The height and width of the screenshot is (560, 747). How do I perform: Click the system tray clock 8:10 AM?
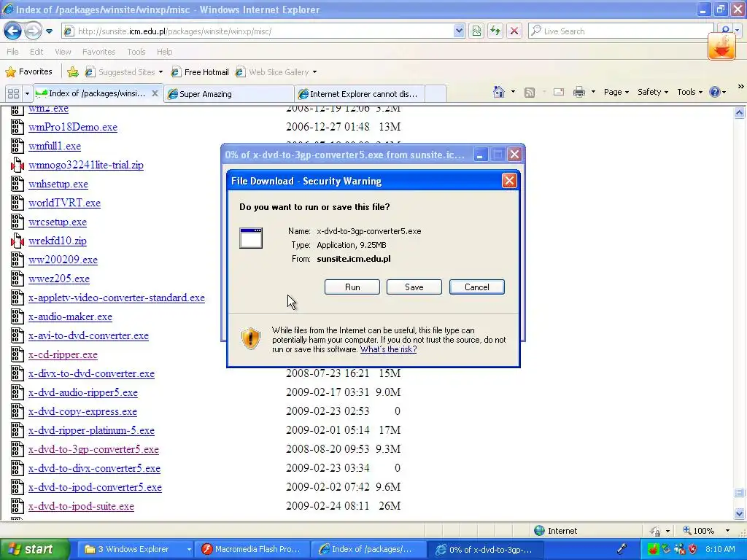720,549
